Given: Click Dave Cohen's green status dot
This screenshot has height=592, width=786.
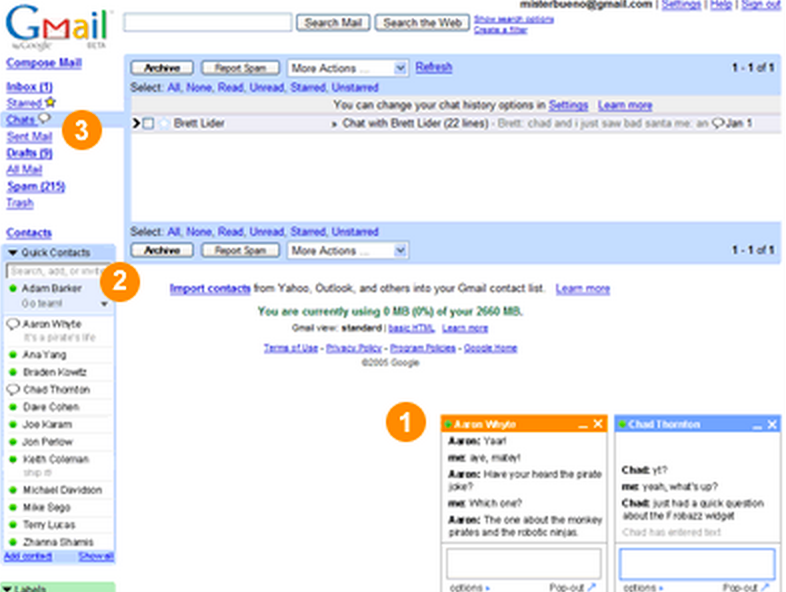Looking at the screenshot, I should click(x=13, y=407).
